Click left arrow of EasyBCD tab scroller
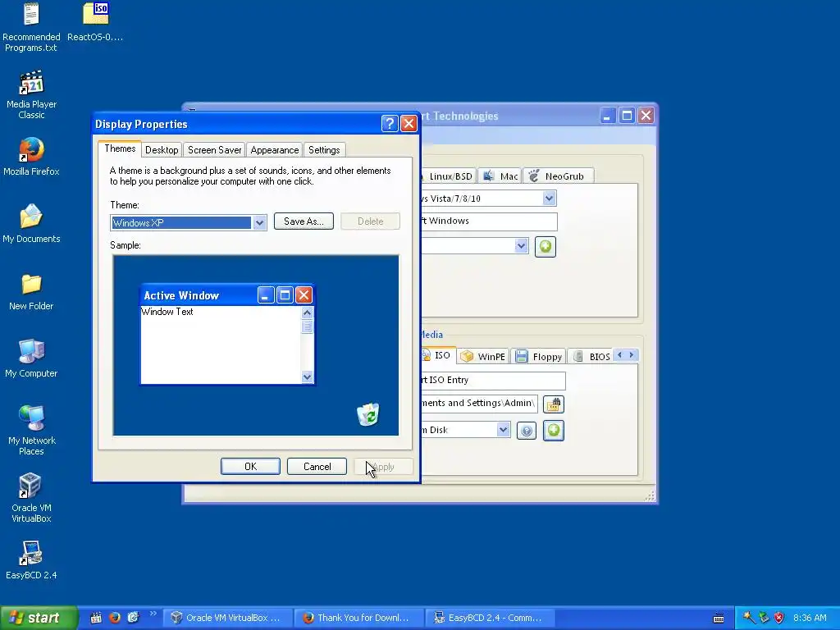Image resolution: width=840 pixels, height=630 pixels. (620, 354)
